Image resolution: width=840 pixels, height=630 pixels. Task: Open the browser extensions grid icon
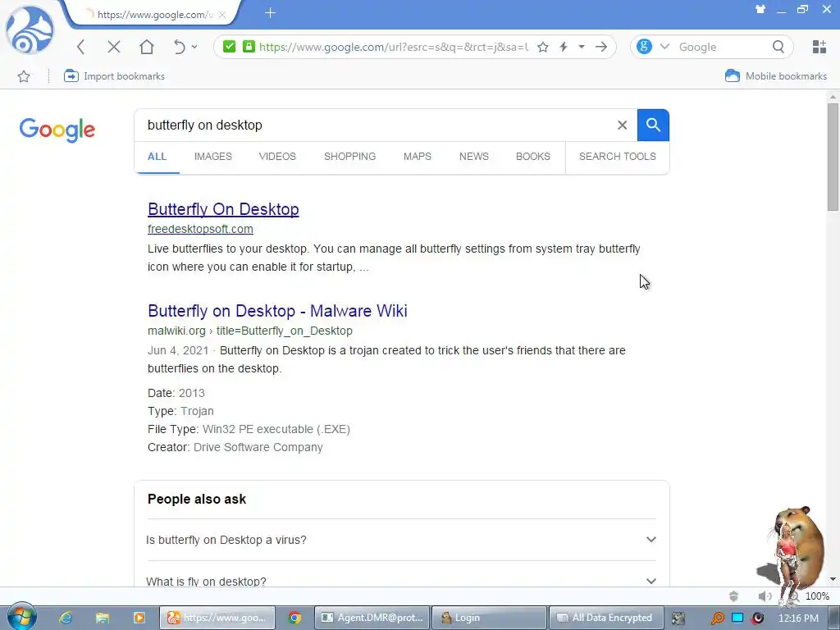[819, 47]
